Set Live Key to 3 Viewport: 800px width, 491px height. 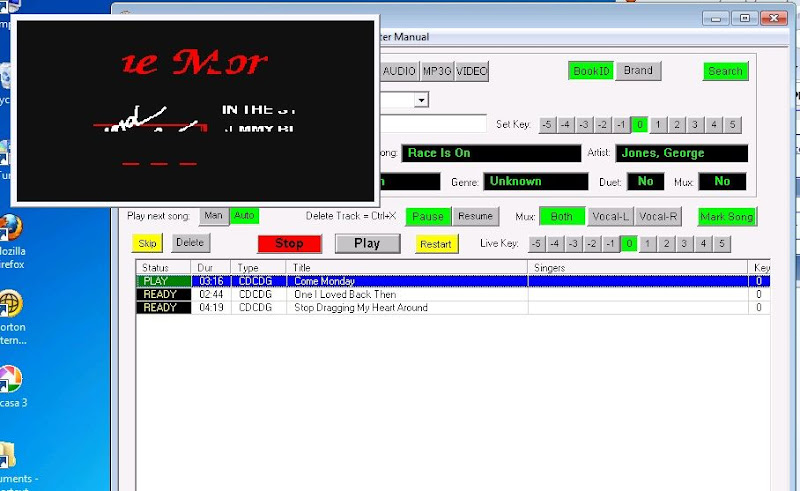pos(685,243)
